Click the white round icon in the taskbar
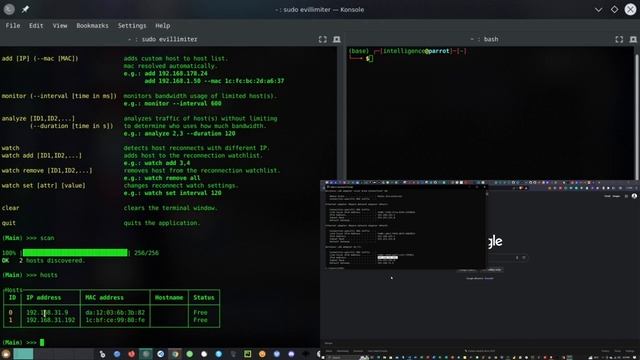This screenshot has width=640, height=360. [204, 354]
